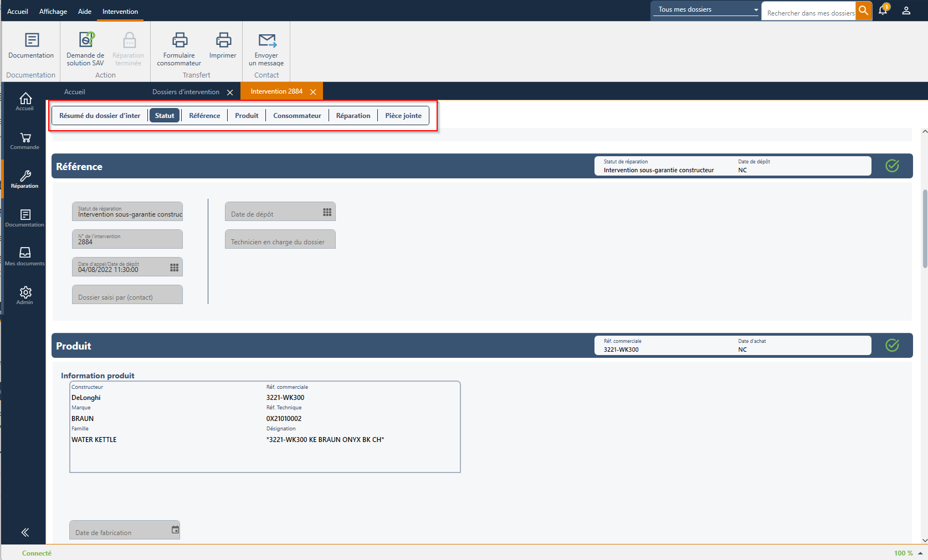Viewport: 928px width, 560px height.
Task: Click the Pièce jointe button
Action: (403, 116)
